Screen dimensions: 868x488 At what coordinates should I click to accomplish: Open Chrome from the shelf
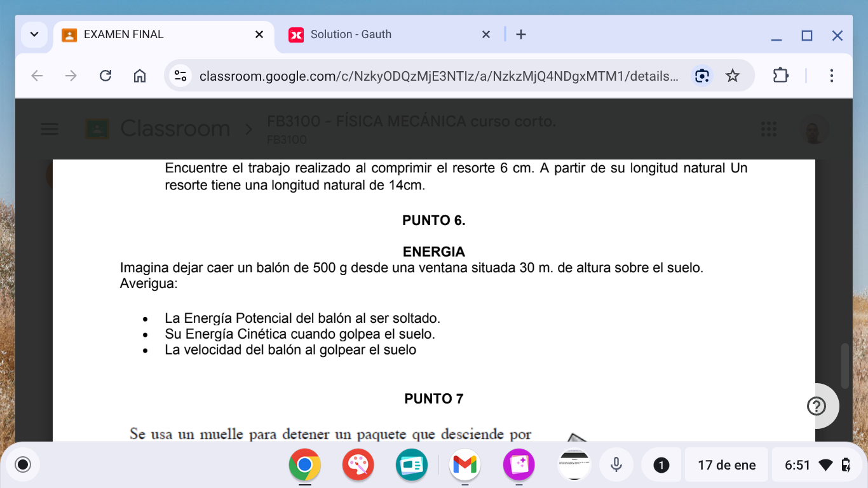[304, 465]
